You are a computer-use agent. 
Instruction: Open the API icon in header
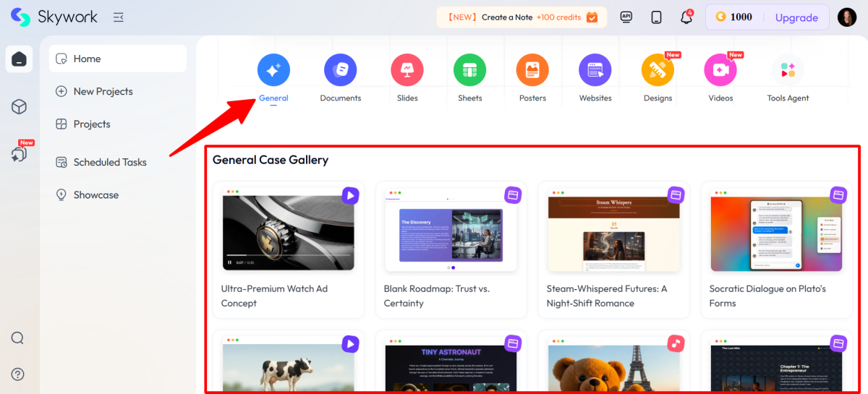click(x=626, y=17)
